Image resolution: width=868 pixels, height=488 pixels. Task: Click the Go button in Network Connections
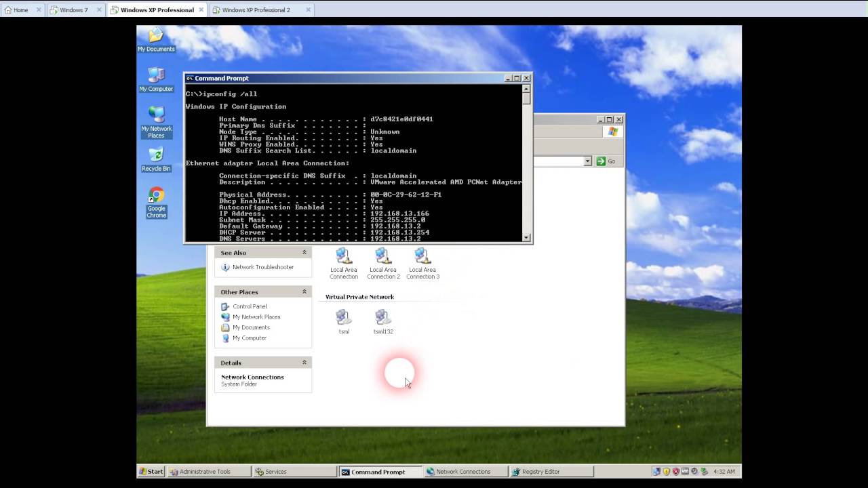point(606,161)
